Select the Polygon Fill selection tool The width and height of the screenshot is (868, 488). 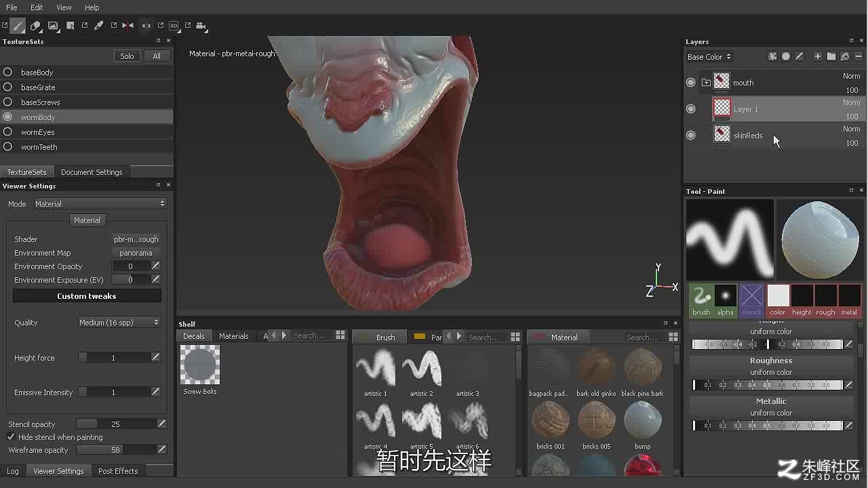pyautogui.click(x=71, y=26)
